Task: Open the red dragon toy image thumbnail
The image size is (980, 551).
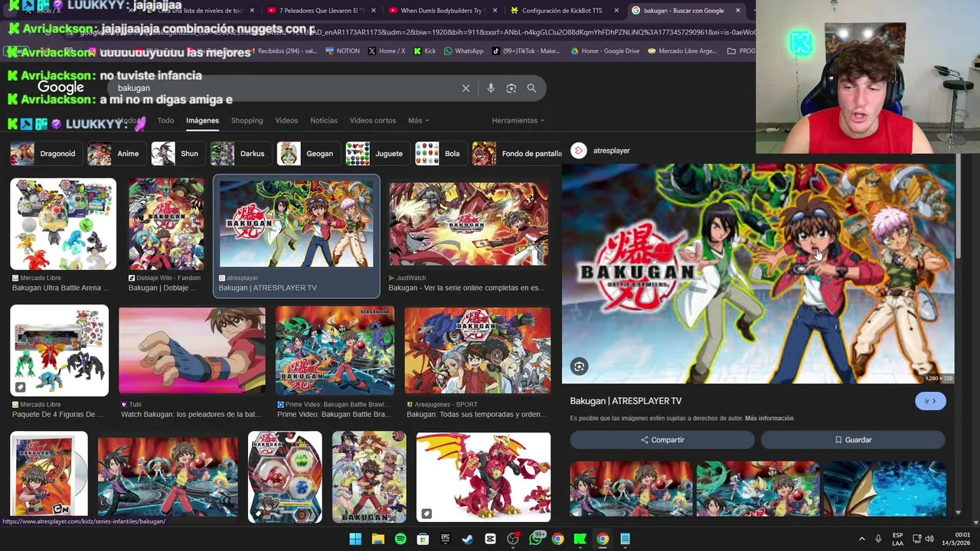Action: click(483, 478)
